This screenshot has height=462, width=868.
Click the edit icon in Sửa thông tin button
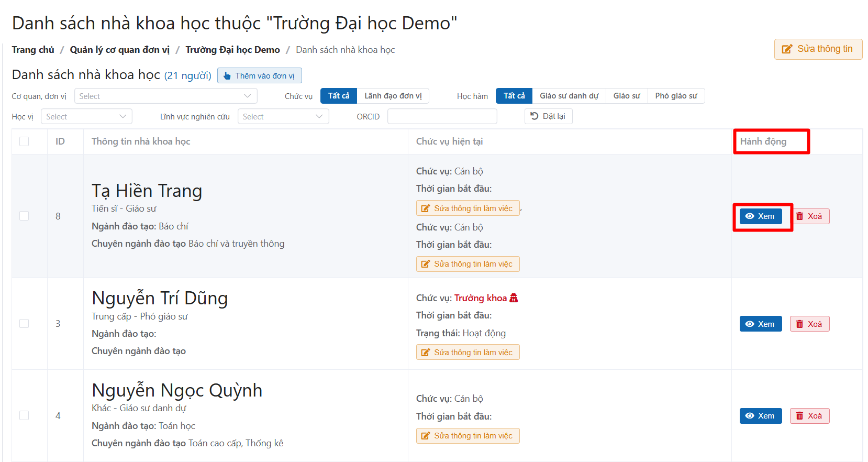coord(787,49)
